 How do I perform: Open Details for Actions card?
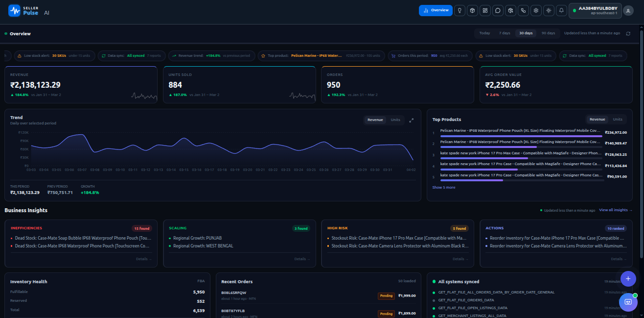coord(619,259)
